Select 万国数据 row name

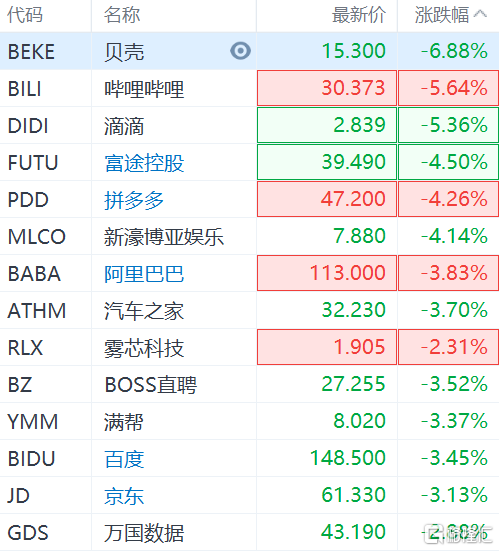coord(144,533)
